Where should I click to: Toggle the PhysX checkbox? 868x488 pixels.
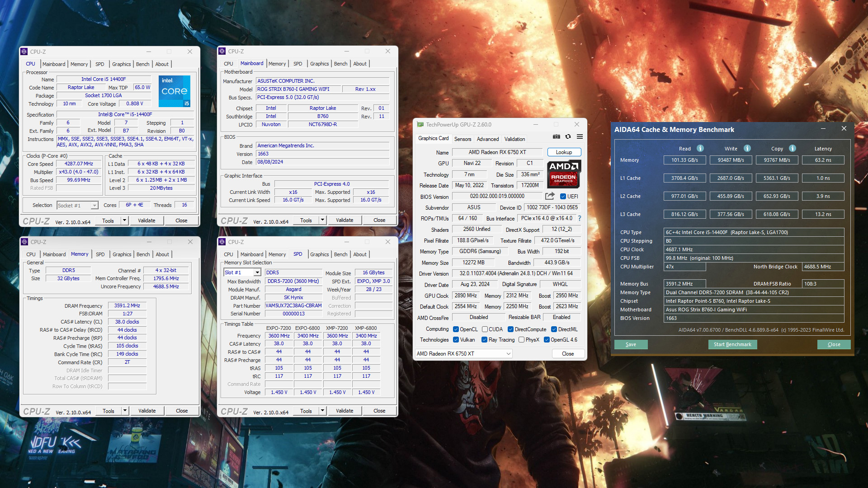click(x=521, y=340)
